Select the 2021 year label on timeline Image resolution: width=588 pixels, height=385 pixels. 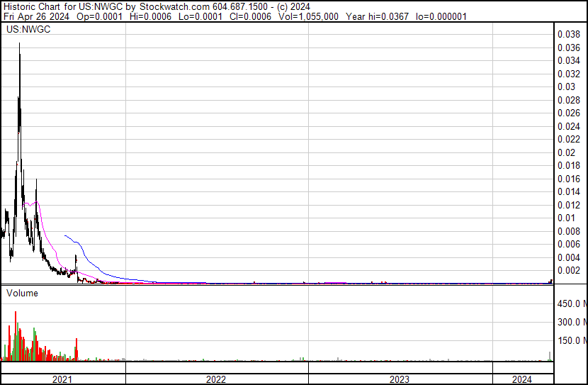(63, 379)
